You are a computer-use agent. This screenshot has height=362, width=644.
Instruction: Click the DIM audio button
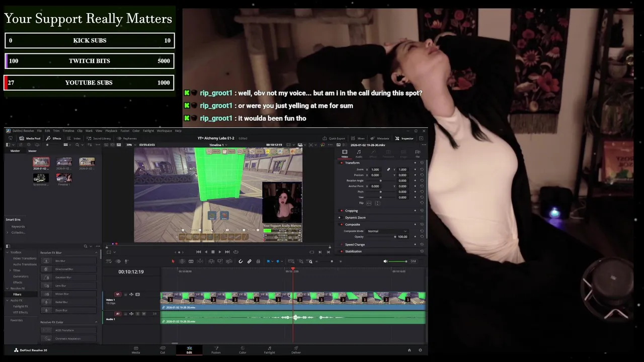pos(413,261)
